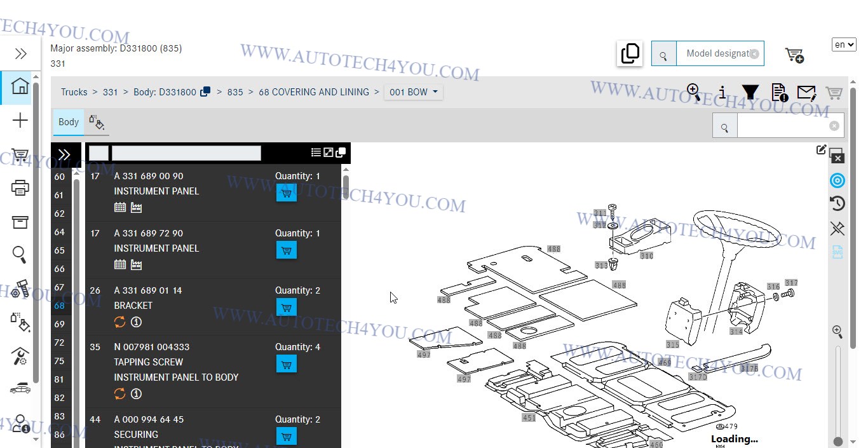The height and width of the screenshot is (448, 868).
Task: Click the blue target icon beside diagram
Action: click(837, 180)
